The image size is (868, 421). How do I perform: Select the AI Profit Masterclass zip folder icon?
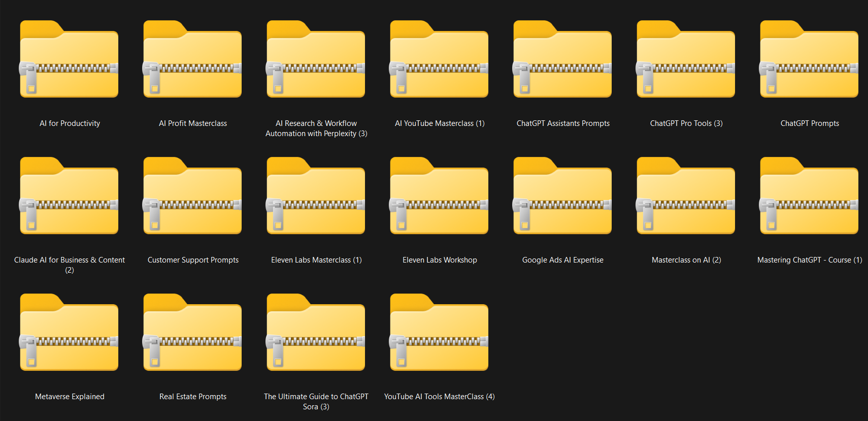pyautogui.click(x=192, y=59)
